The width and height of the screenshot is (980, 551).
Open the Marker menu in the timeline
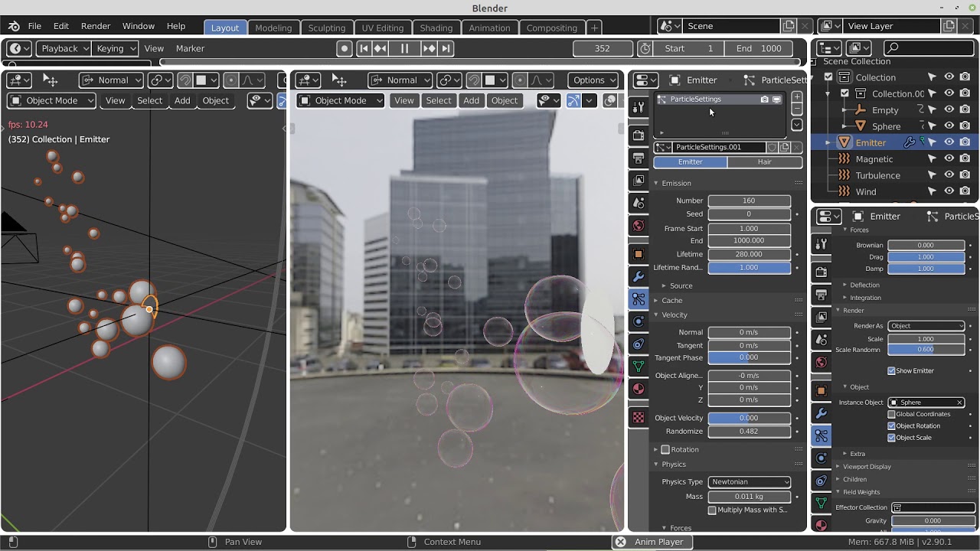pos(190,48)
